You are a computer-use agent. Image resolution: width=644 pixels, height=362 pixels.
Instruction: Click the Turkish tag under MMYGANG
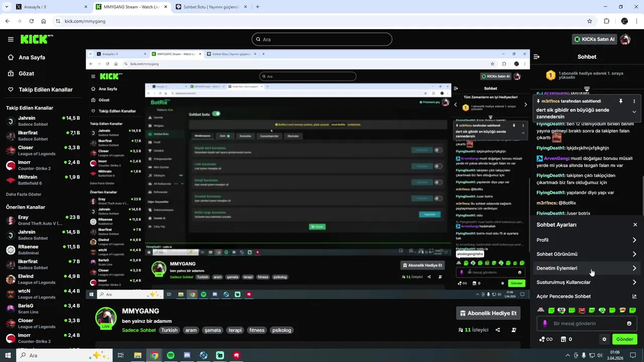click(170, 330)
